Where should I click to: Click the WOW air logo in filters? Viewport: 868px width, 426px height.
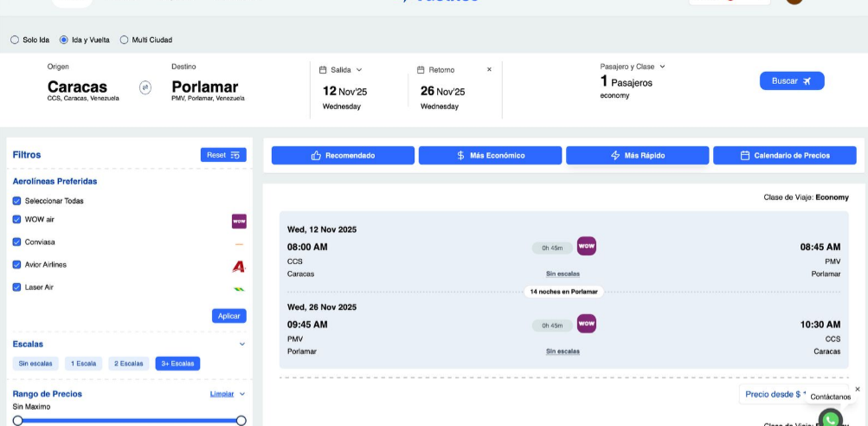coord(239,221)
